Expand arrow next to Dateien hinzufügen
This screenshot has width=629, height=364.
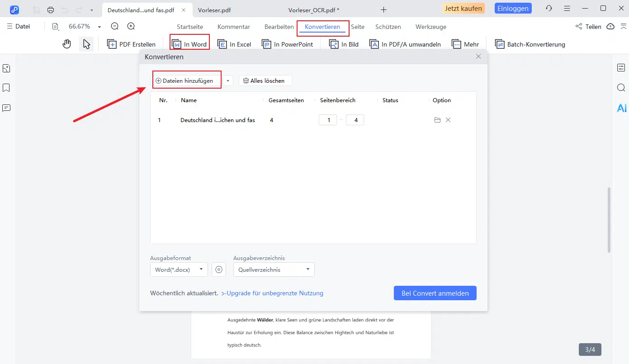pos(228,81)
